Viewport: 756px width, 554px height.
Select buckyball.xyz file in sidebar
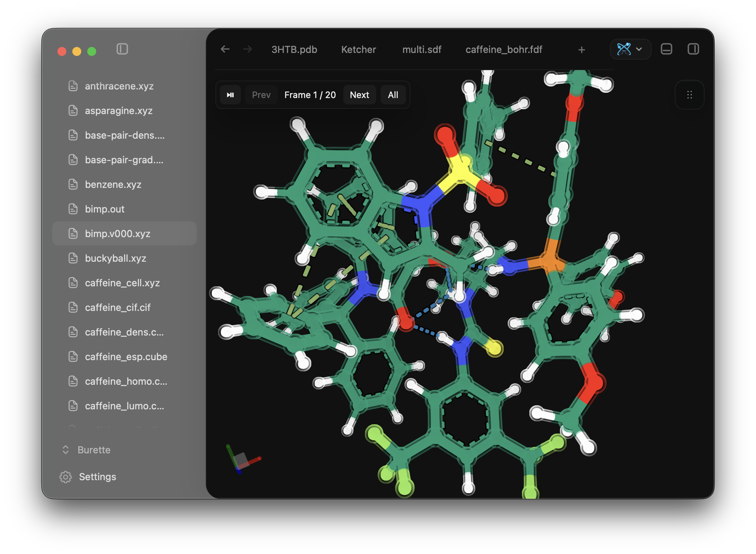(125, 258)
